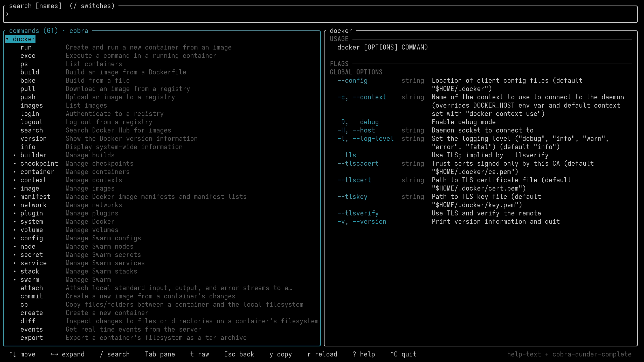Click 'help-text + cobra-dunder-complete' status text

point(569,354)
